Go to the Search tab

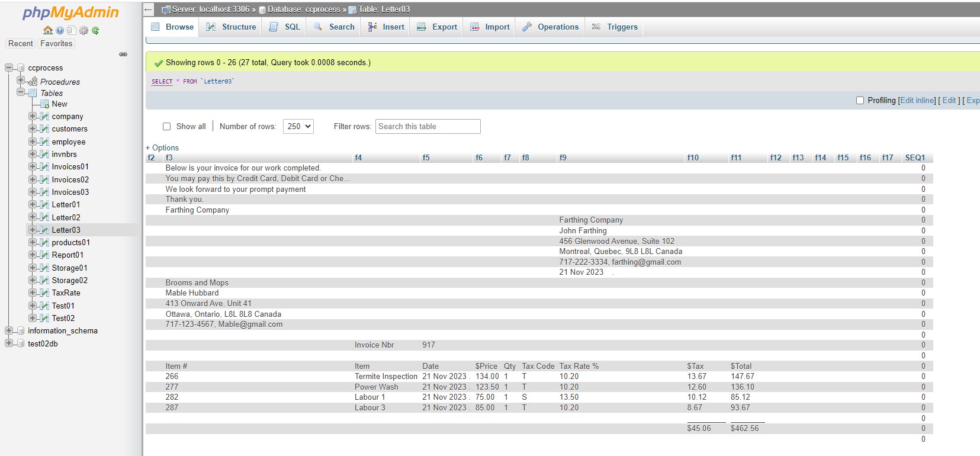tap(334, 27)
